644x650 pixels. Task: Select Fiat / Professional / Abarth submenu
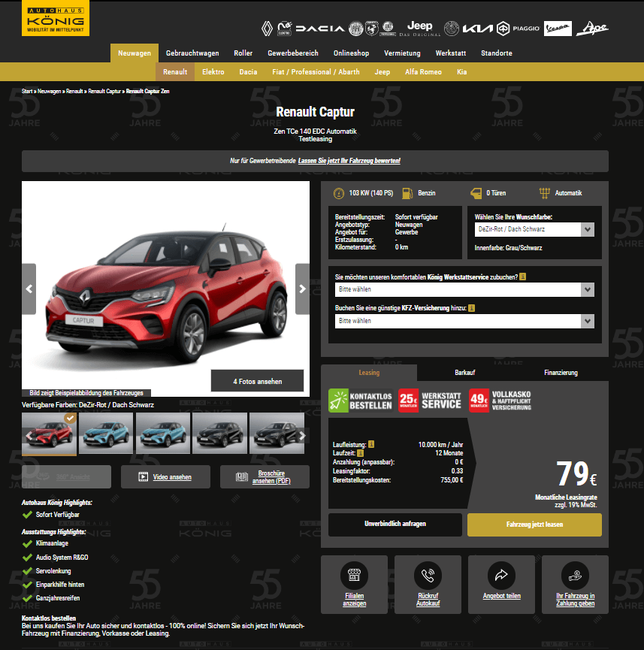(x=316, y=71)
